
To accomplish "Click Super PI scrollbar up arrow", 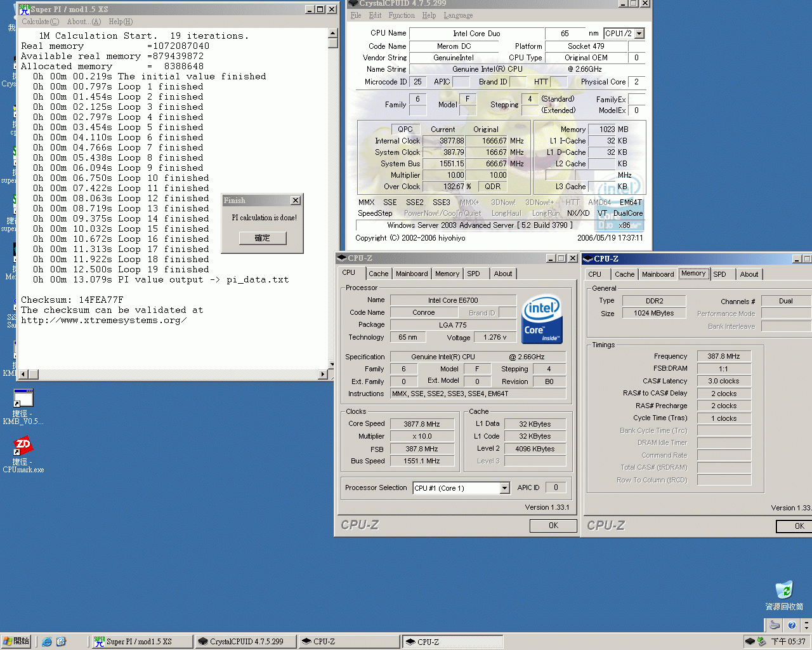I will (x=332, y=32).
